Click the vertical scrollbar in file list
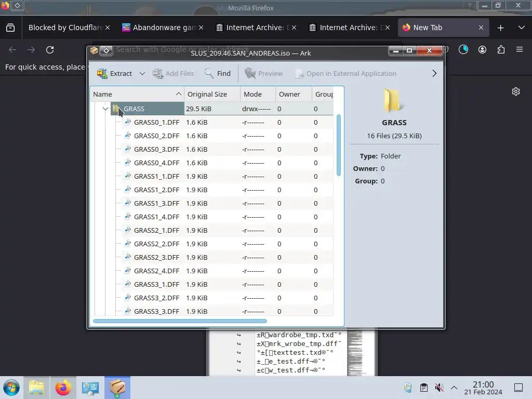This screenshot has height=399, width=532. point(338,145)
